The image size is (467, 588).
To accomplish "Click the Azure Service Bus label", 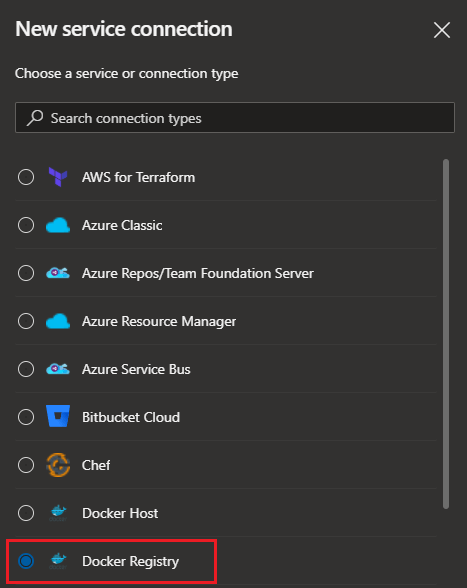I will [x=136, y=369].
